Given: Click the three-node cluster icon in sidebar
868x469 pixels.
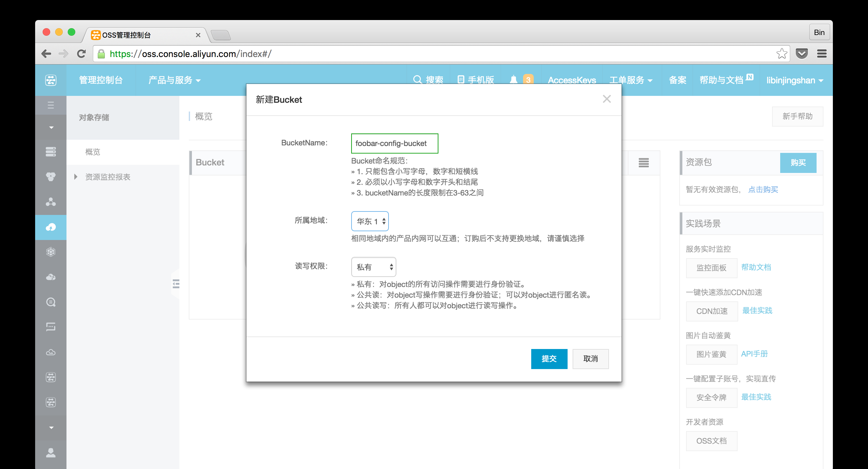Looking at the screenshot, I should [x=51, y=202].
